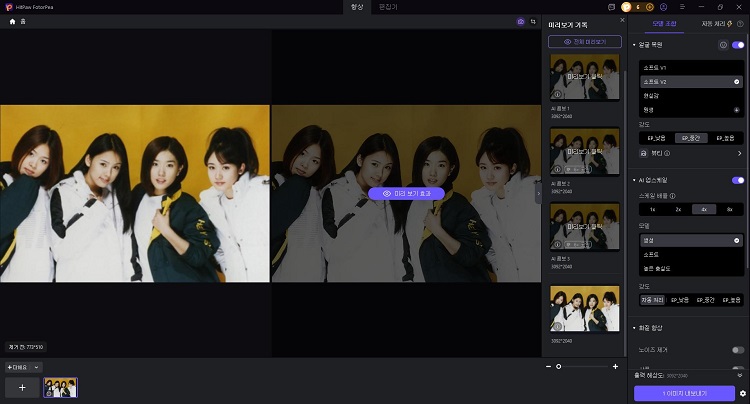The width and height of the screenshot is (750, 404).
Task: Toggle the AI upscale (AI 업스케일) switch
Action: coord(738,180)
